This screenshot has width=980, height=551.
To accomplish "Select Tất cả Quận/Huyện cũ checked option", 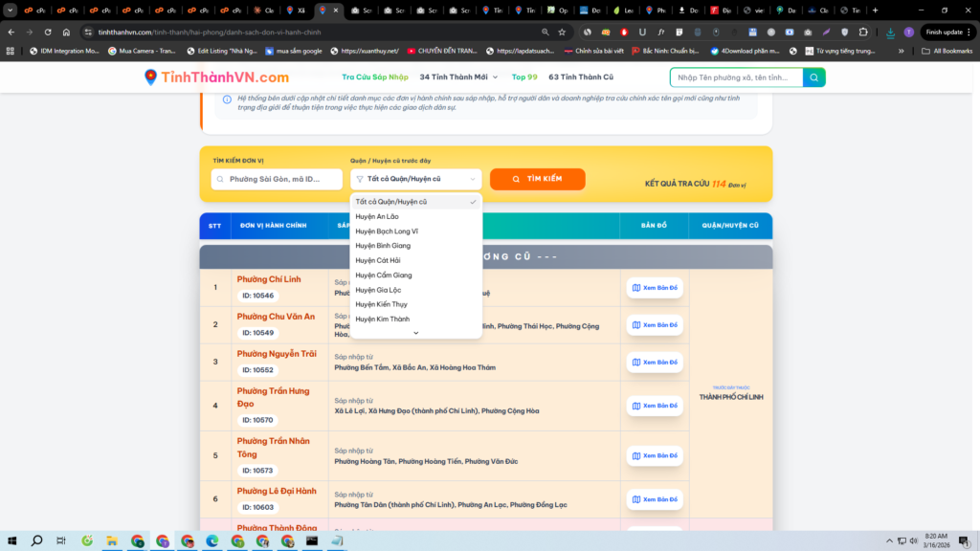I will [391, 202].
